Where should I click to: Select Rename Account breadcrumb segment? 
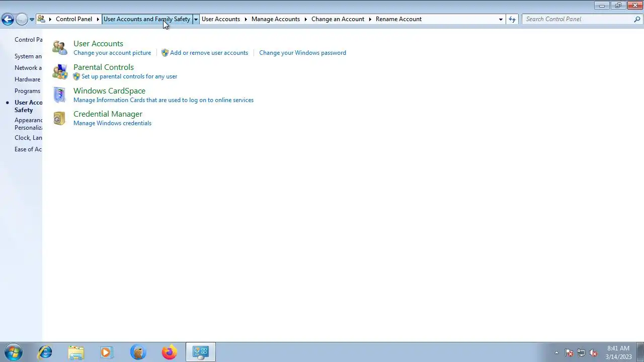click(398, 19)
